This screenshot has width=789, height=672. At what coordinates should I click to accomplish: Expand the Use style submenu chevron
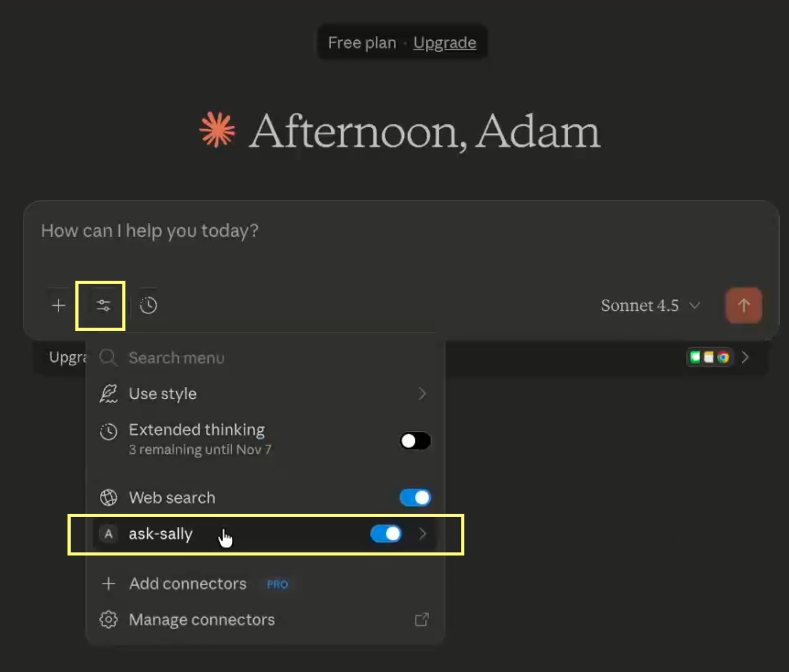(422, 394)
